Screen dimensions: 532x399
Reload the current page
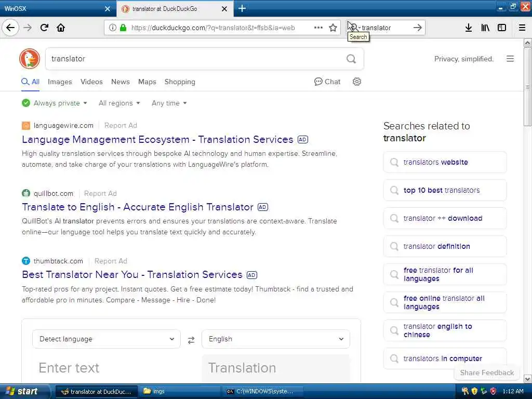click(x=45, y=28)
